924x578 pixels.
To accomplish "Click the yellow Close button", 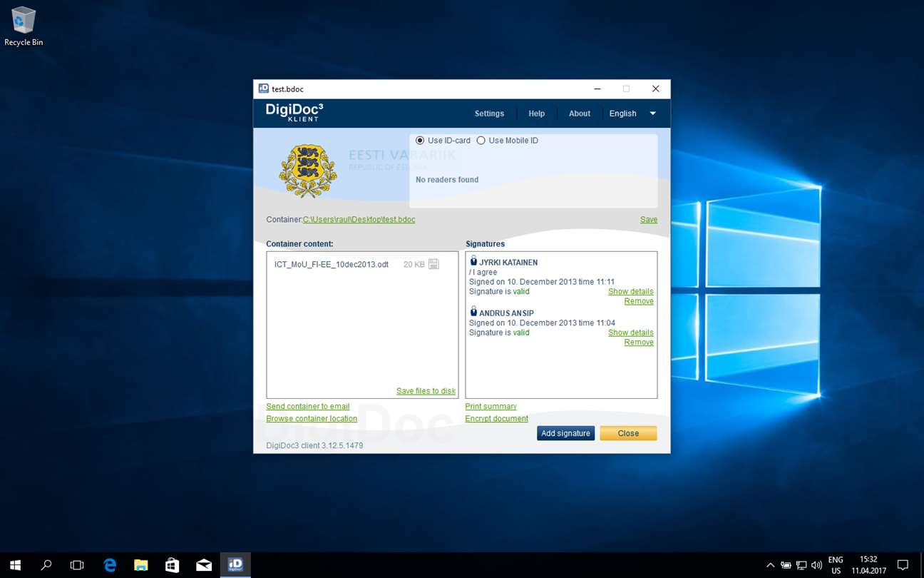I will point(628,433).
